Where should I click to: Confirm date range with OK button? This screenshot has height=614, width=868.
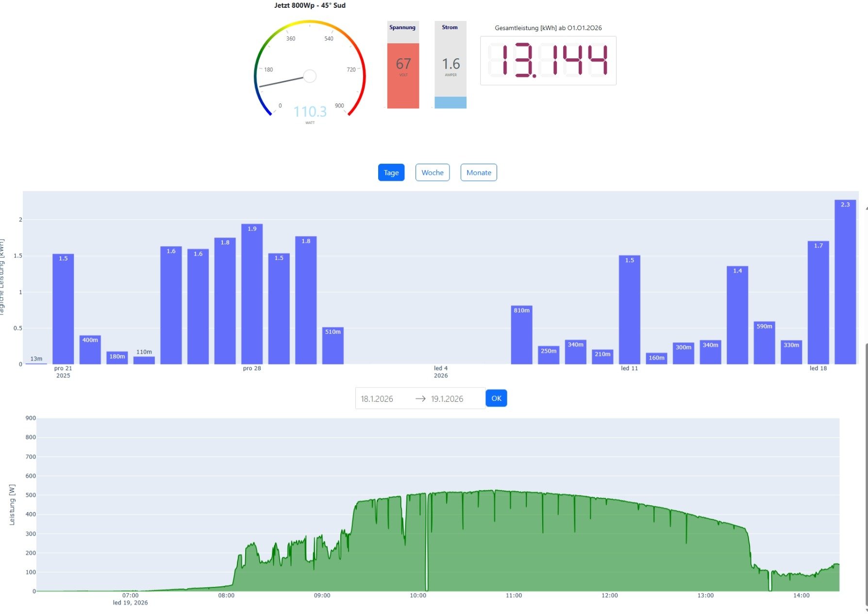(496, 398)
